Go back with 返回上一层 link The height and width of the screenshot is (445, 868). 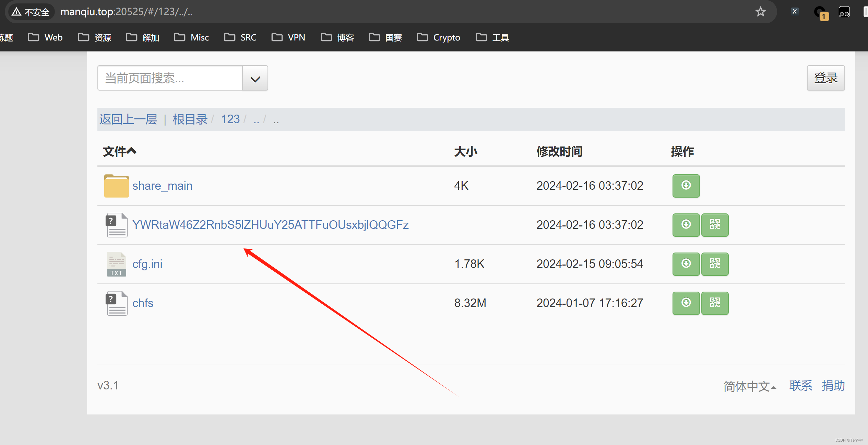point(128,119)
